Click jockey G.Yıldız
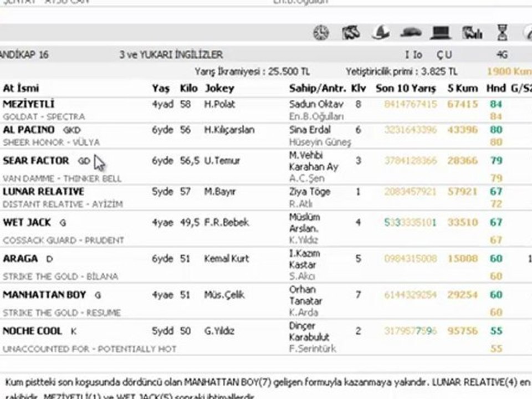 coord(219,331)
